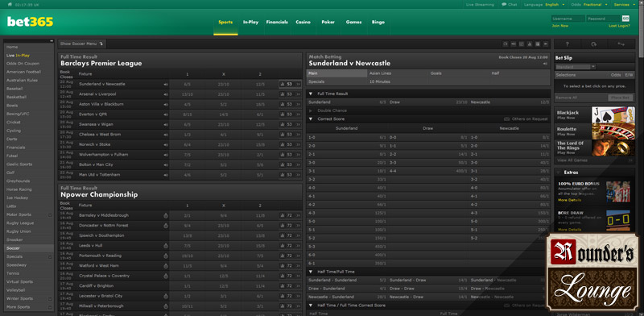The image size is (644, 316).
Task: Click audio icon for Everton v QPR row
Action: [166, 114]
